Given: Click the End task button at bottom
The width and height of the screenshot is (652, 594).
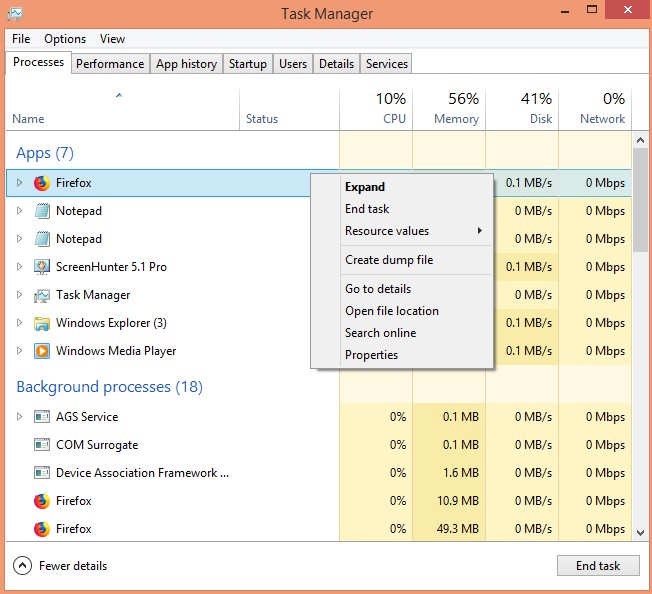Looking at the screenshot, I should click(x=598, y=566).
